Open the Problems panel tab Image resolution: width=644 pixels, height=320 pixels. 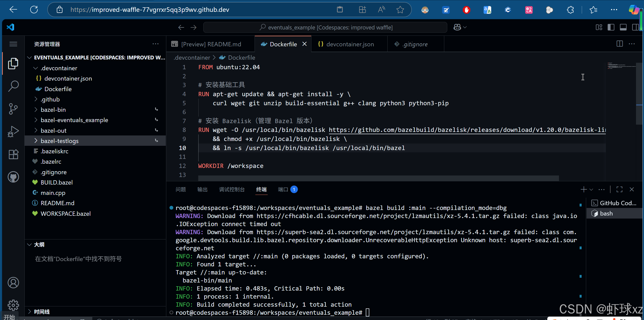coord(181,189)
